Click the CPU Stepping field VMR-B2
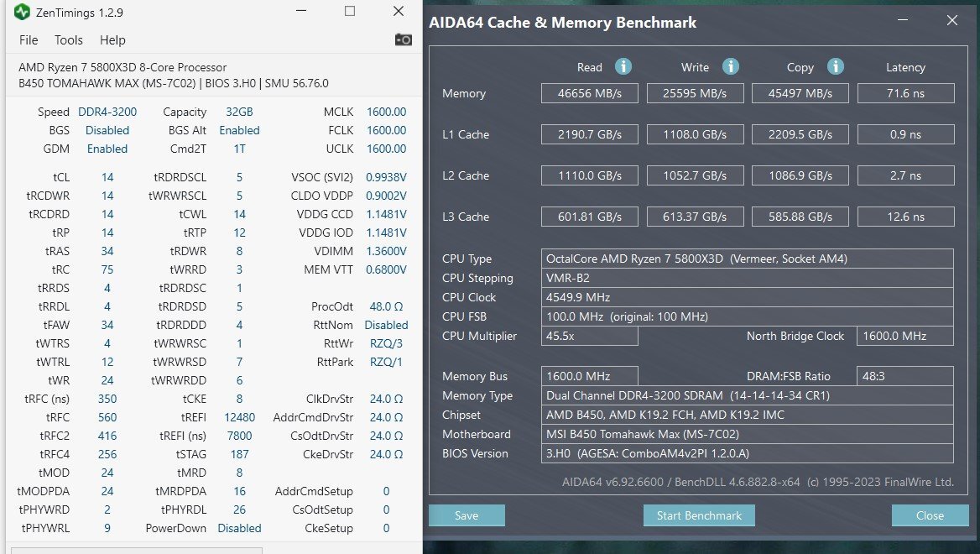 [748, 278]
